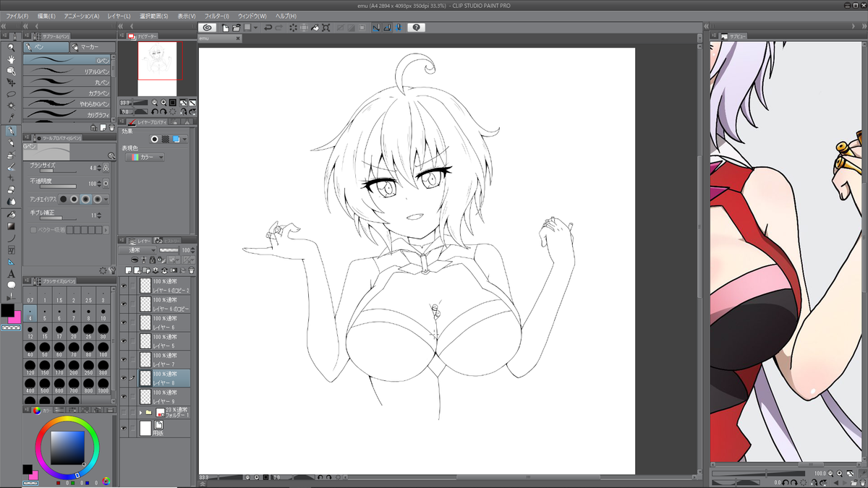Select the Gradient tool
The height and width of the screenshot is (488, 868).
(x=11, y=226)
